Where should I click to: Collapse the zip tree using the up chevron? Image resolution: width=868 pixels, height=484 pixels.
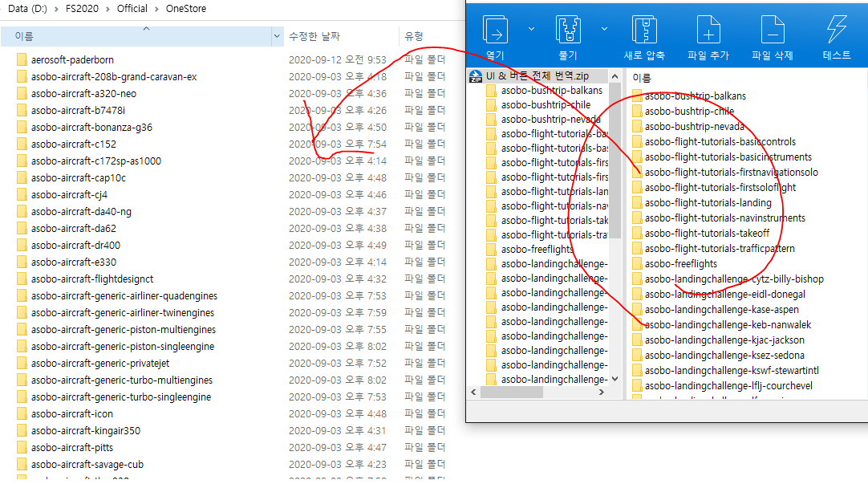click(x=614, y=76)
